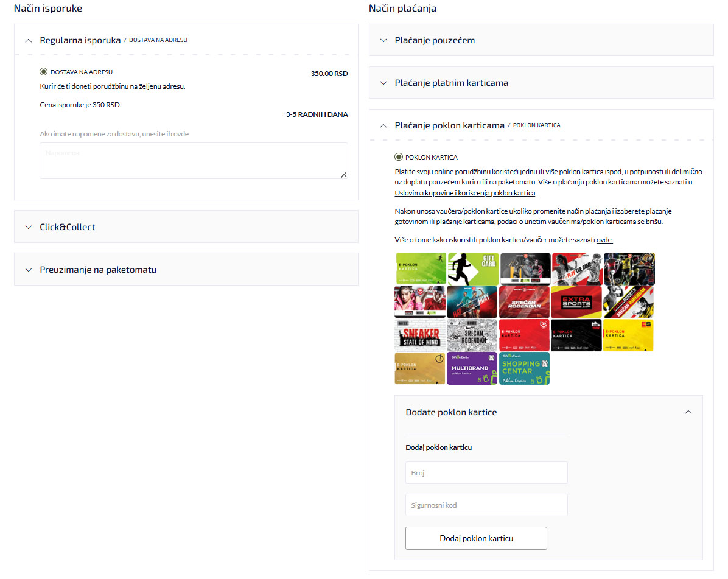728x579 pixels.
Task: Pick the Extra Sports gift card
Action: (x=576, y=302)
